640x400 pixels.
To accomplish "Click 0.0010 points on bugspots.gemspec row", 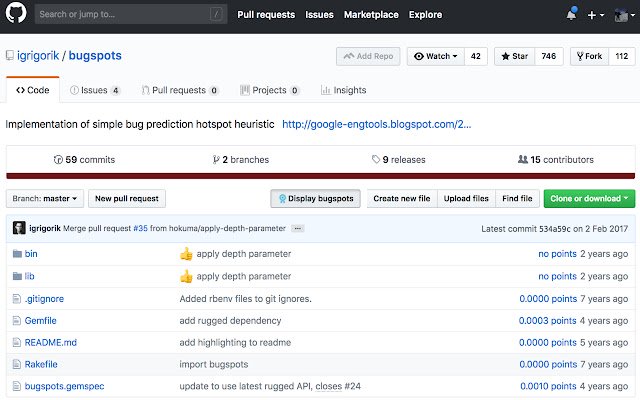I will [x=548, y=386].
